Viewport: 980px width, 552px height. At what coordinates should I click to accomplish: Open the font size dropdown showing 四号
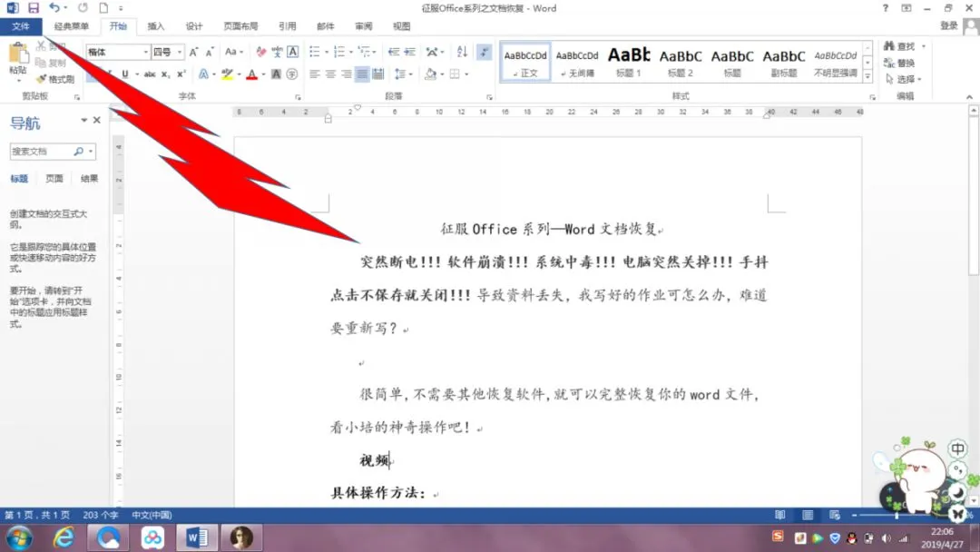coord(180,52)
